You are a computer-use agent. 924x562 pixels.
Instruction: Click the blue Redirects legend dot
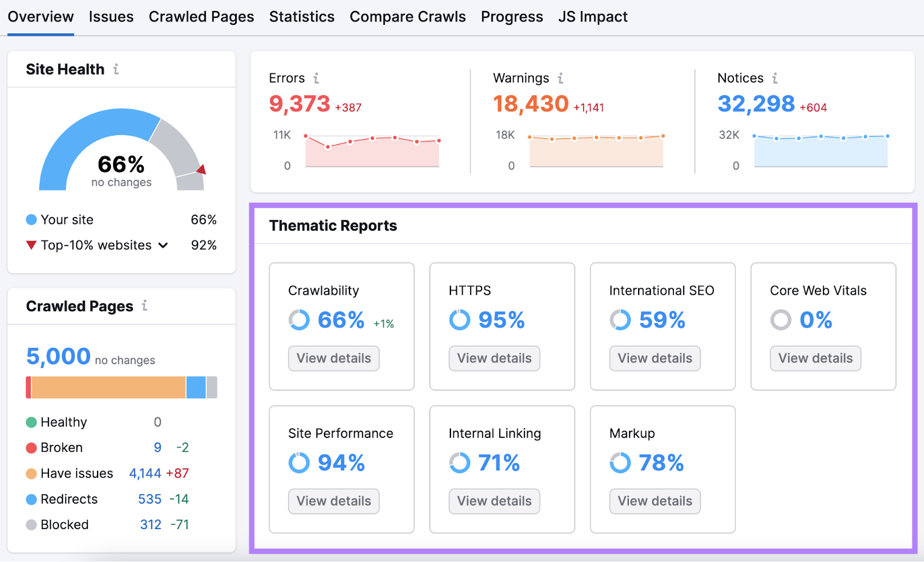(x=31, y=499)
